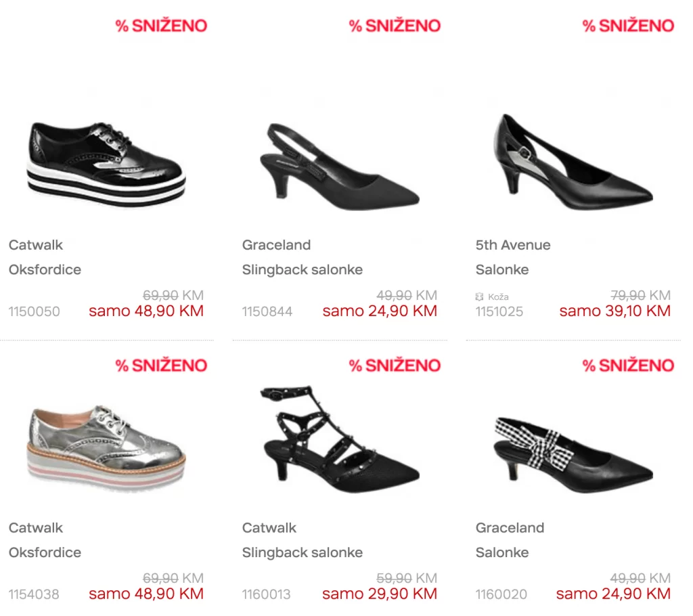Open product number 1150050
This screenshot has width=693, height=616.
[x=34, y=311]
